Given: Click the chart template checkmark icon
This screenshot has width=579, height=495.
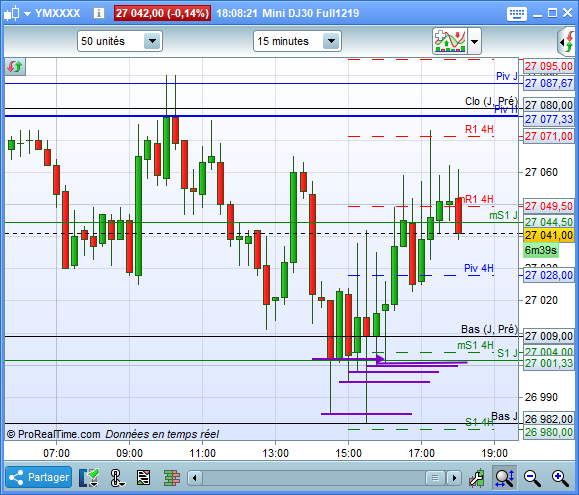Looking at the screenshot, I should (x=89, y=478).
